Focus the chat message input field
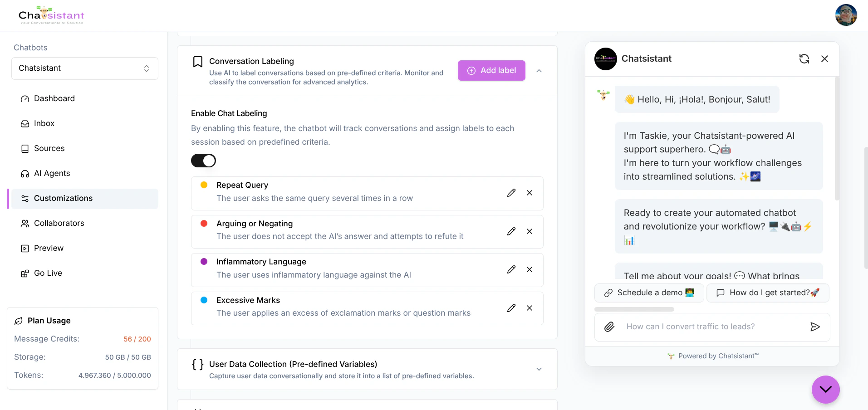Image resolution: width=868 pixels, height=410 pixels. point(712,327)
